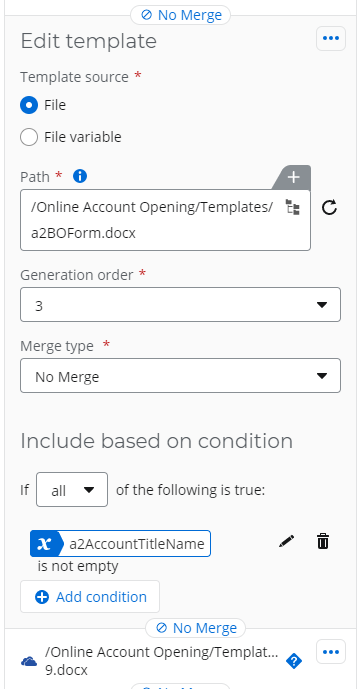Select the a2AccountTitleName variable chip

120,544
